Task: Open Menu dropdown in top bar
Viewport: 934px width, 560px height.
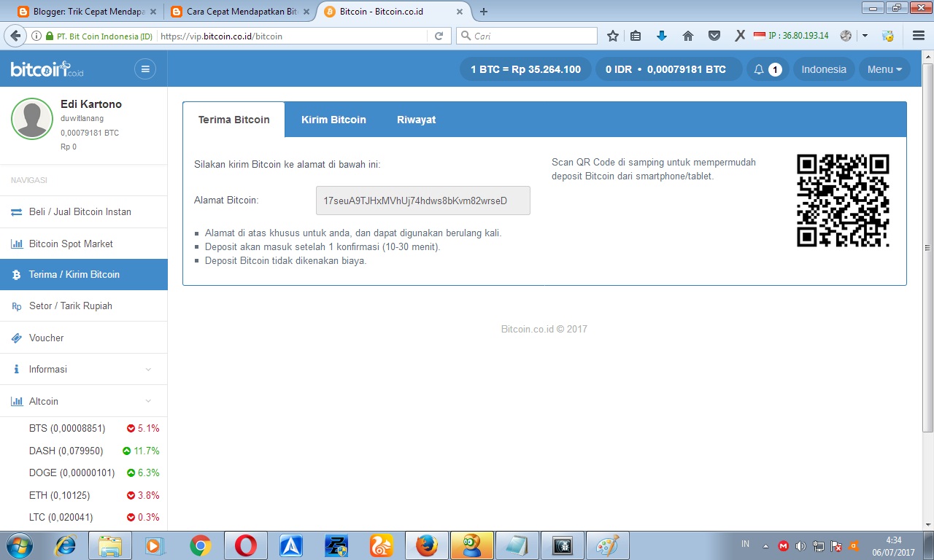Action: point(884,69)
